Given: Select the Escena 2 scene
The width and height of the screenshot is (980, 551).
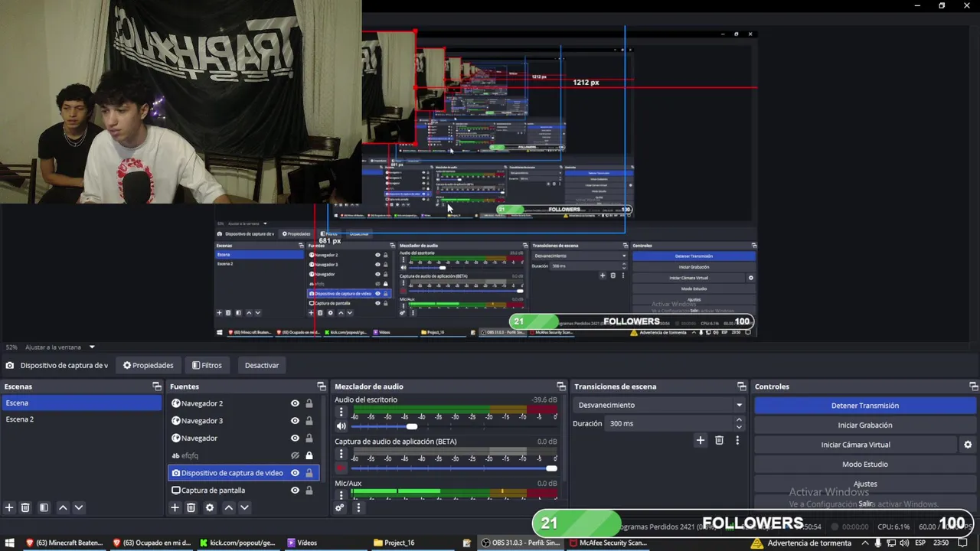Looking at the screenshot, I should coord(82,419).
